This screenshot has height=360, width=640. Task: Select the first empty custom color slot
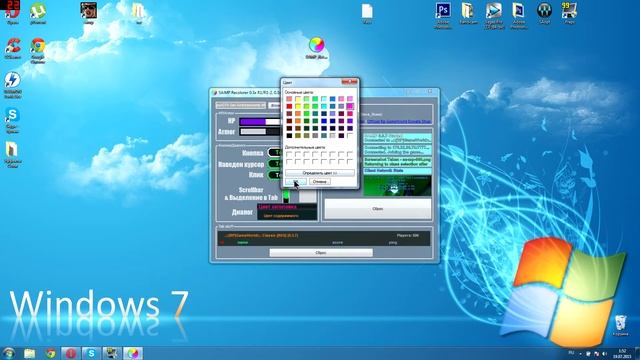289,154
